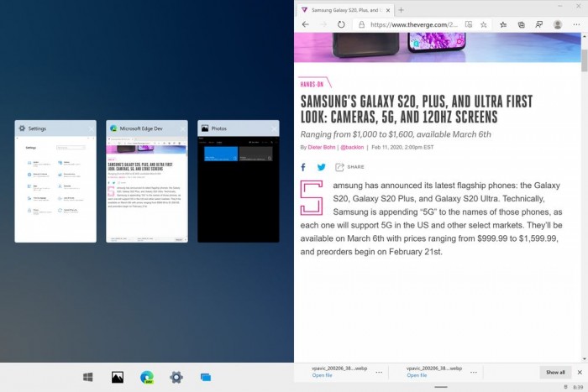Open the Collections icon in the Edge toolbar
The image size is (588, 392).
pos(522,25)
